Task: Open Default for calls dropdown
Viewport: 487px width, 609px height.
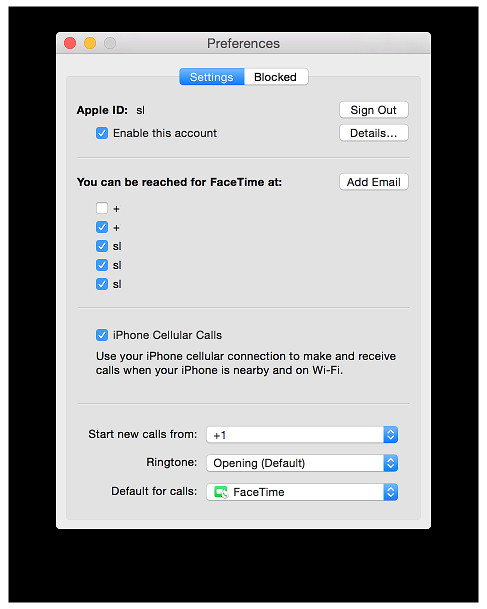Action: (302, 492)
